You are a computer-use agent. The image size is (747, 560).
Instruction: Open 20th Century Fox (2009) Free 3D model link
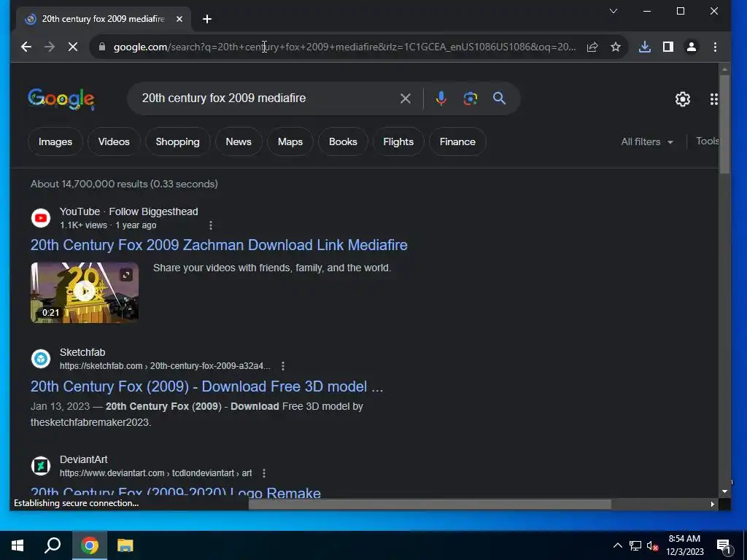206,386
